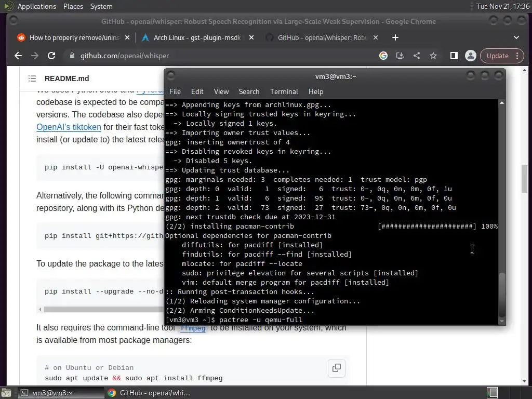Open the System menu
The width and height of the screenshot is (532, 399).
coord(101,6)
